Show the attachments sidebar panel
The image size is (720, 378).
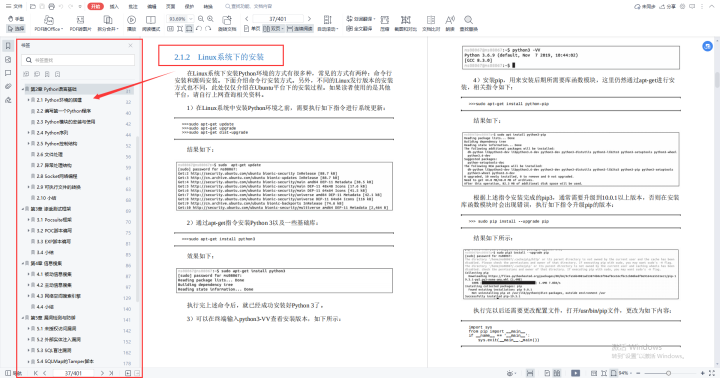coord(8,86)
